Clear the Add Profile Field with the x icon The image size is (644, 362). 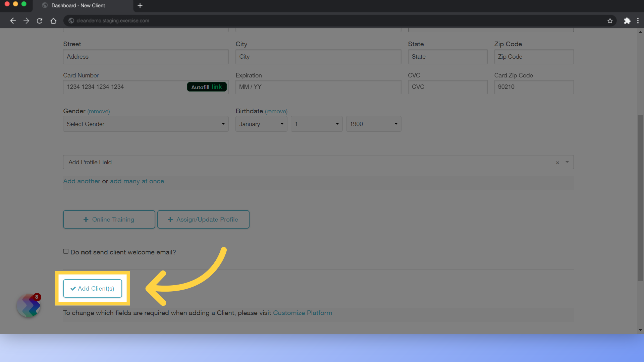click(x=557, y=163)
